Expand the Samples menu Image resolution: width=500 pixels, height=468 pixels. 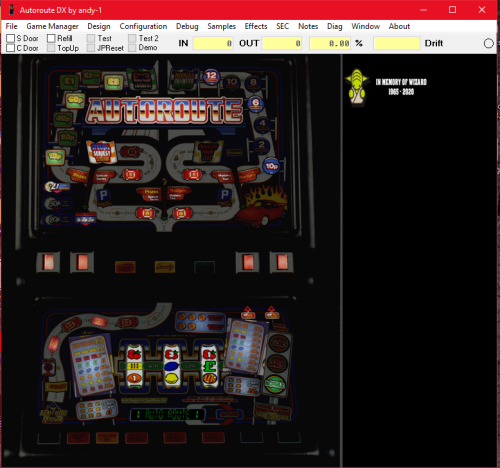tap(221, 26)
